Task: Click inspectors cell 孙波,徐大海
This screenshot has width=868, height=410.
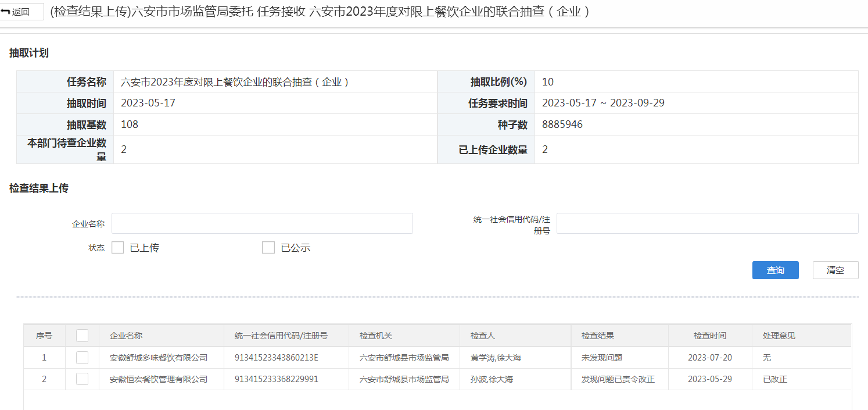Action: 492,379
